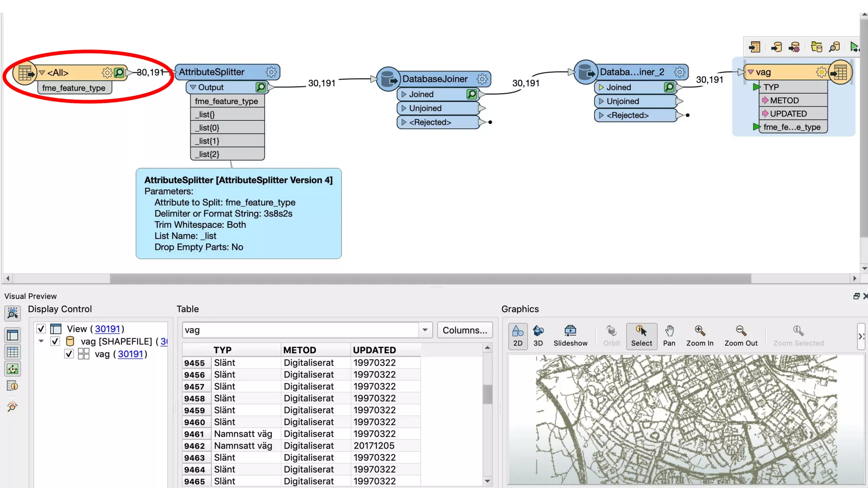Uncheck the vag feature type checkbox
This screenshot has width=868, height=488.
(69, 354)
